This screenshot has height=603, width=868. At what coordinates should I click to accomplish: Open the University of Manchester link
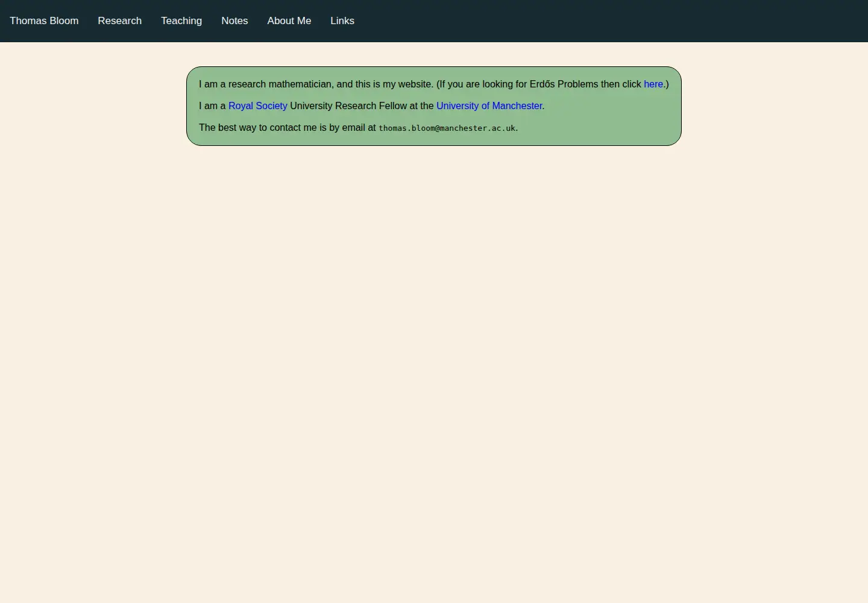tap(489, 106)
